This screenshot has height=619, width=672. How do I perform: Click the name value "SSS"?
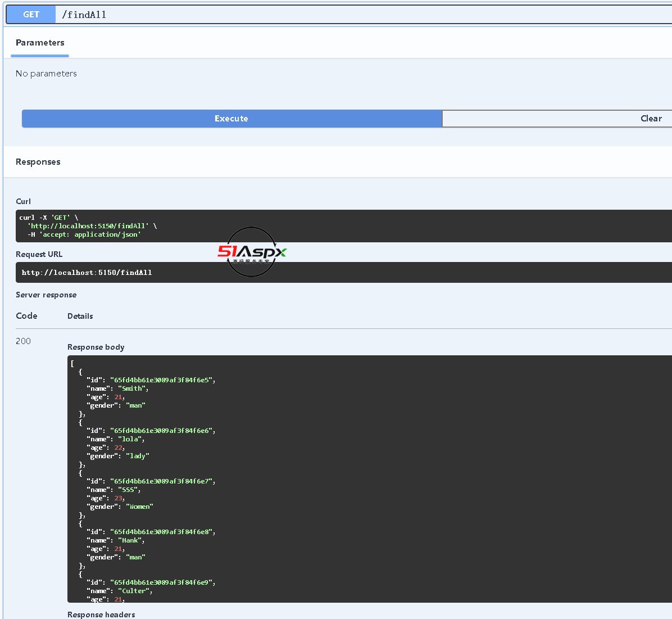coord(128,490)
